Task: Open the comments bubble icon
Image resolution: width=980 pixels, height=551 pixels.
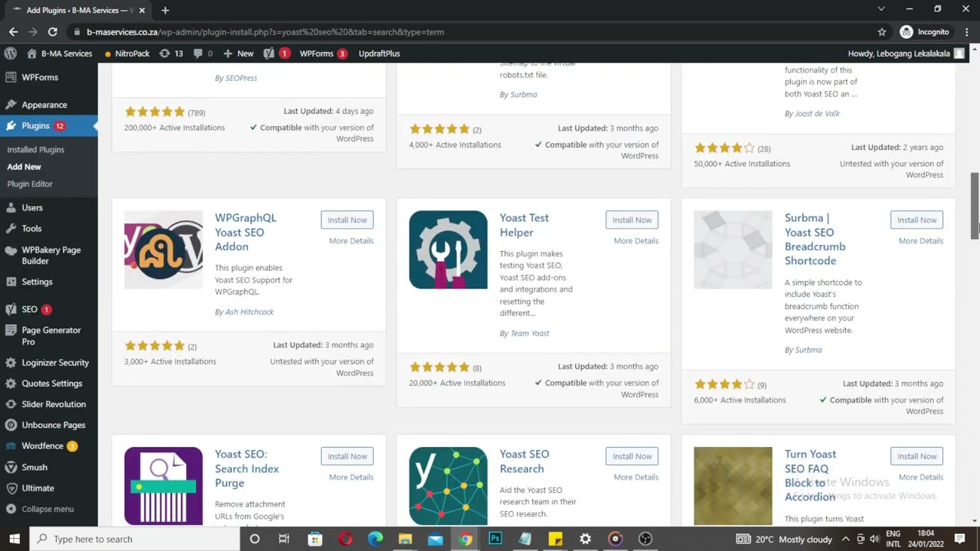Action: click(x=203, y=54)
